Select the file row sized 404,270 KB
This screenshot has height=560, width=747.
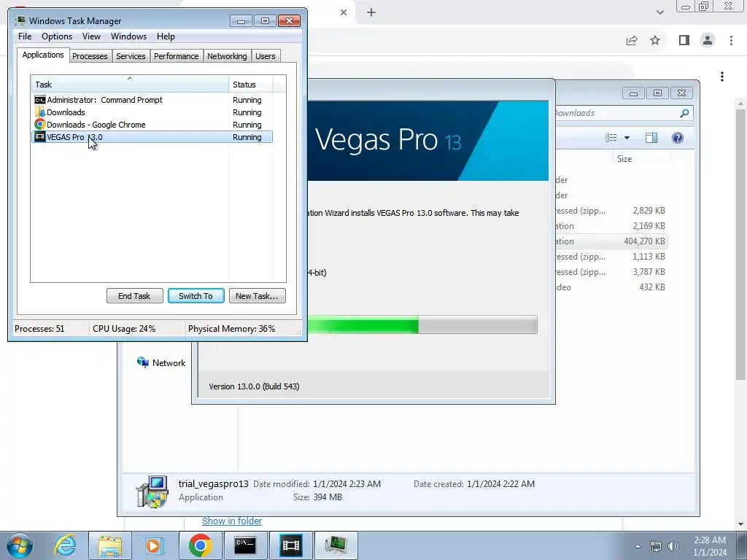coord(611,241)
